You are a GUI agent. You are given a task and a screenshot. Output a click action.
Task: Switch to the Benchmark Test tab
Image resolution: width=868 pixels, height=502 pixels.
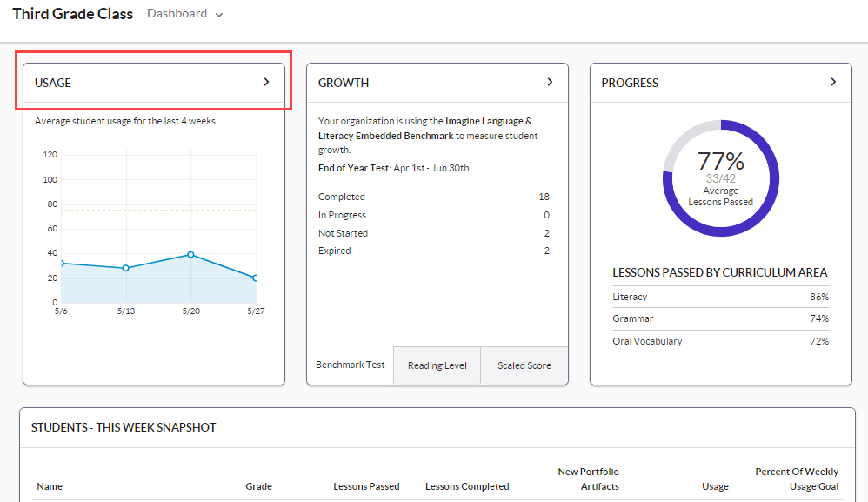[350, 365]
